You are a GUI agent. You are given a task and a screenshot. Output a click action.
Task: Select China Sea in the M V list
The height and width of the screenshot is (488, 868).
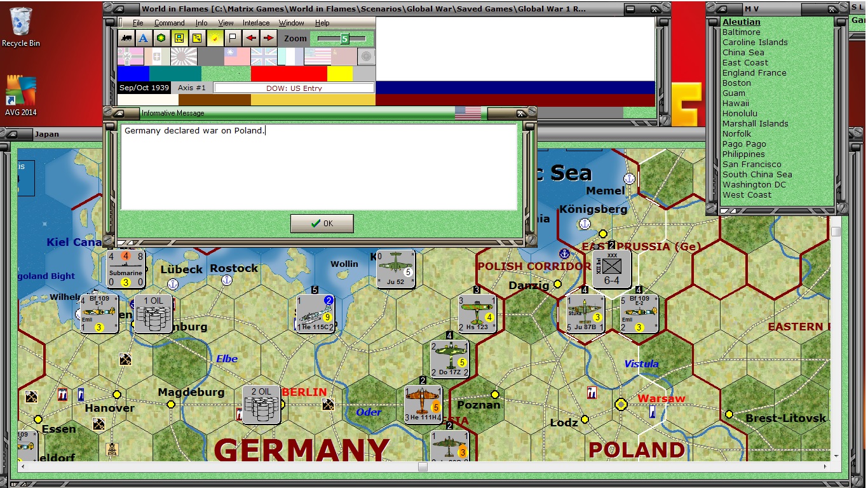pos(743,52)
